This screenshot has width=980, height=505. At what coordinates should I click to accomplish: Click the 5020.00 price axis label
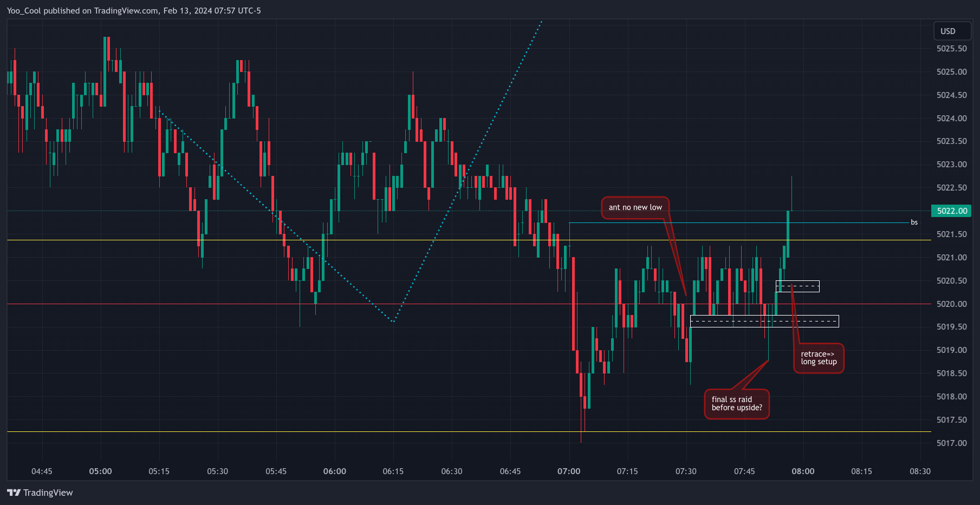click(x=952, y=304)
